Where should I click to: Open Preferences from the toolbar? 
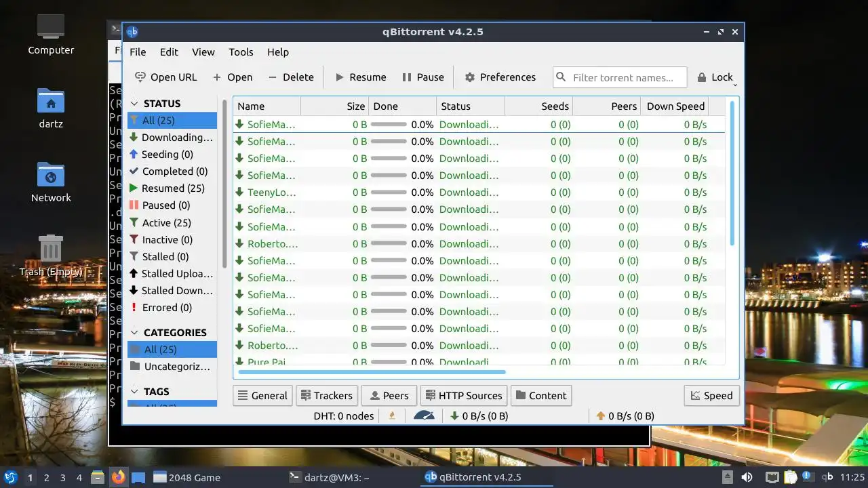coord(500,77)
